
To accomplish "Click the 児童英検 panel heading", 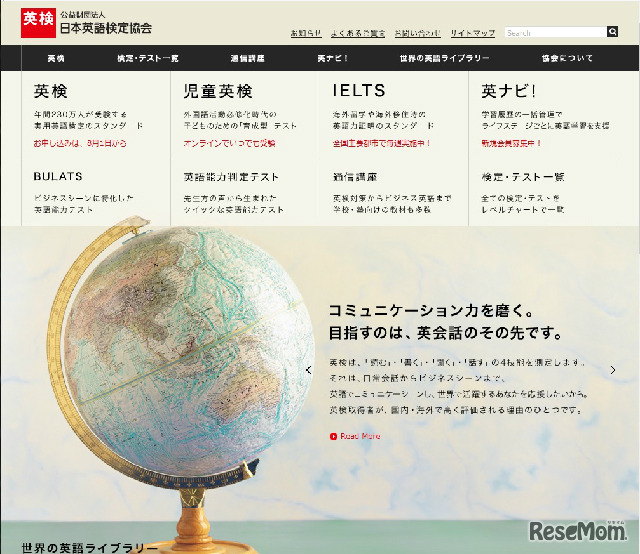I will [218, 91].
